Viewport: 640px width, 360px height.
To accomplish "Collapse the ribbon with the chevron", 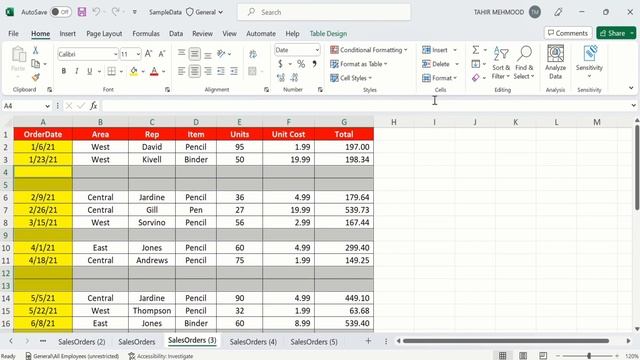I will 631,88.
